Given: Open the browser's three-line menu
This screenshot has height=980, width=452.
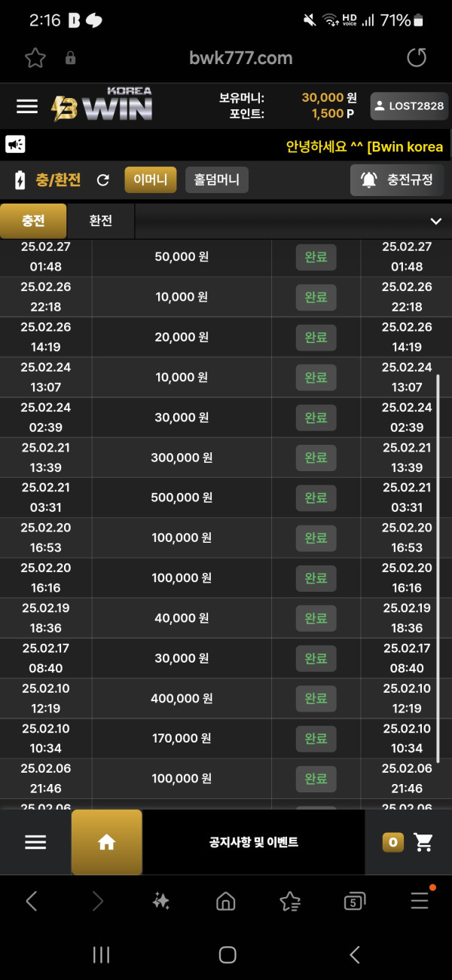Looking at the screenshot, I should [419, 901].
